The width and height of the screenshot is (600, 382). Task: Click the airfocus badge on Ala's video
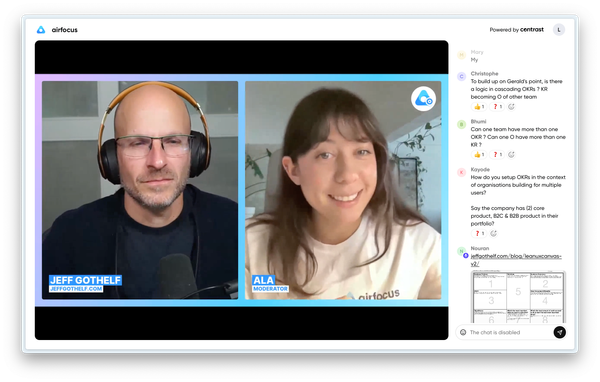tap(423, 99)
